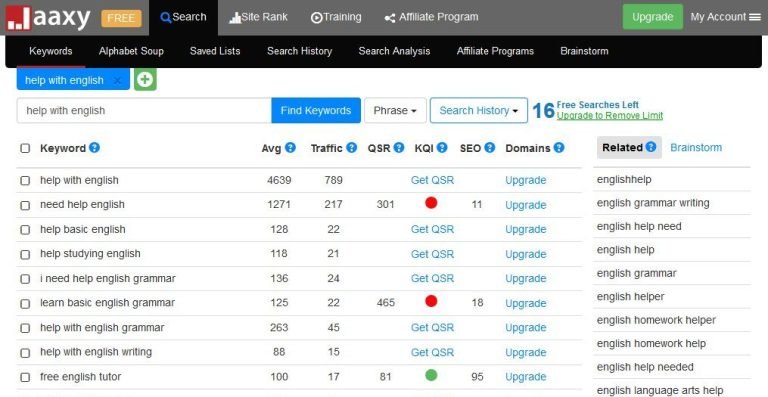Check the 'help studying english' row checkbox
Screen dimensions: 768x397
coord(25,255)
